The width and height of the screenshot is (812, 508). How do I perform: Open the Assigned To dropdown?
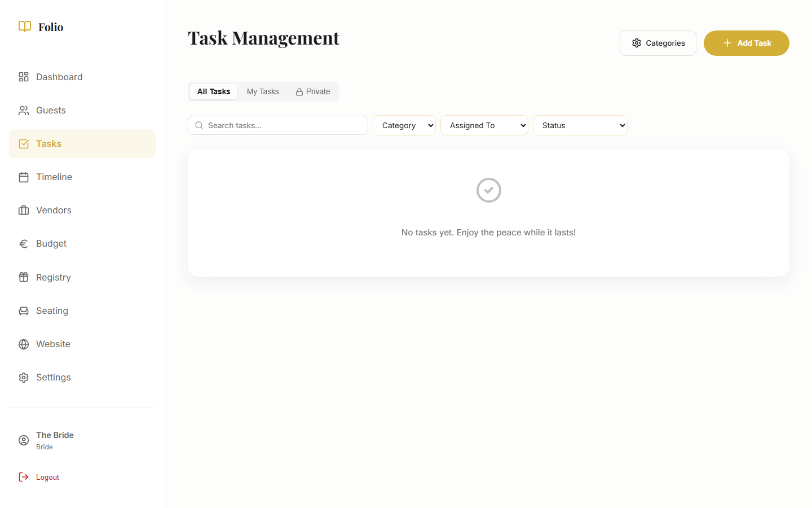point(484,125)
